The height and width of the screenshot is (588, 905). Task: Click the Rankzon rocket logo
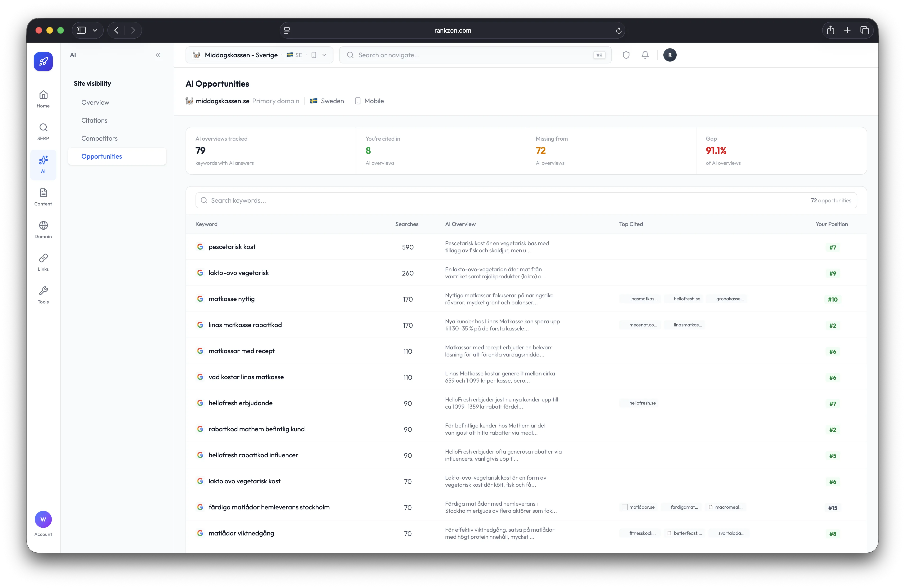pos(43,62)
